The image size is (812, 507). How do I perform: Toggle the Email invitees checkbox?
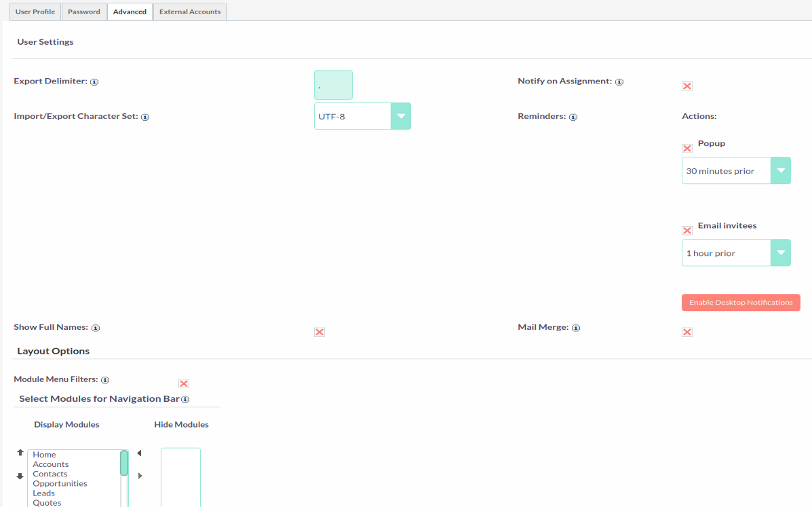point(687,231)
